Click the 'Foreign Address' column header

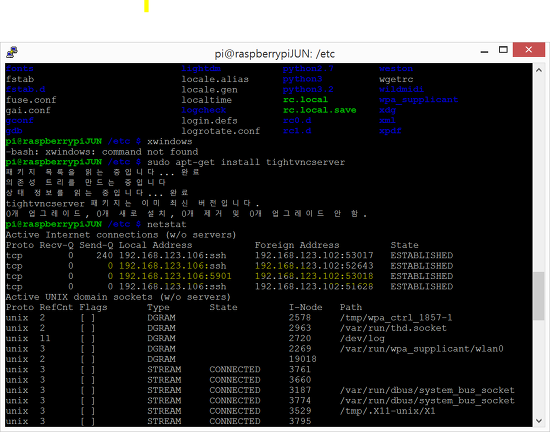[x=297, y=245]
